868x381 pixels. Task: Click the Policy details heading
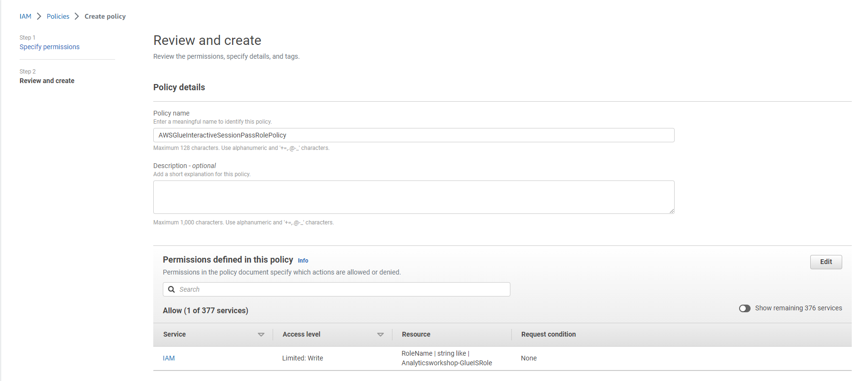pyautogui.click(x=179, y=87)
